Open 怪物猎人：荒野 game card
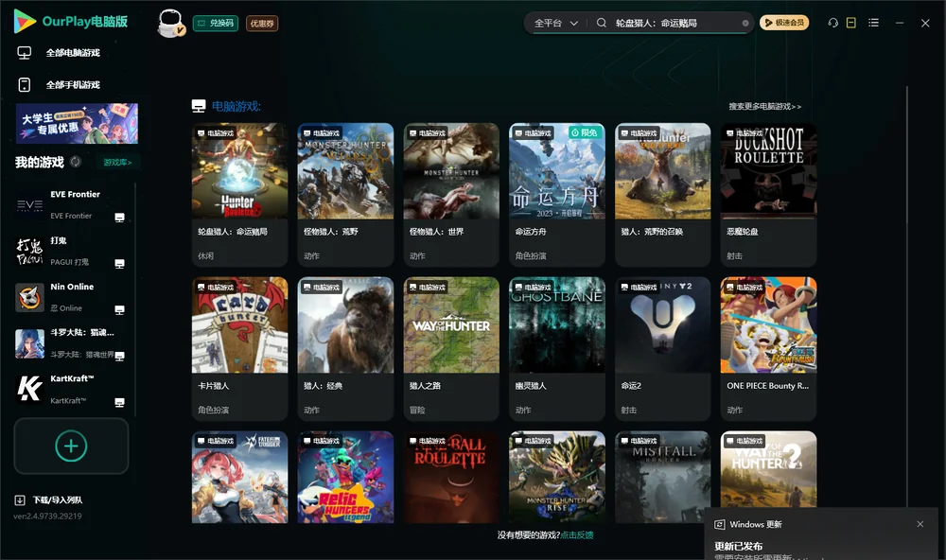946x560 pixels. [345, 194]
